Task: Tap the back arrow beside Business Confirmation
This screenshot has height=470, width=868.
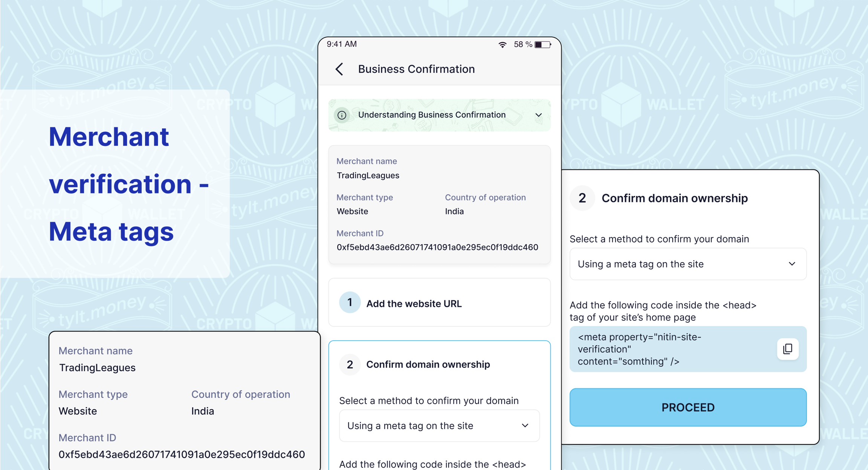Action: pyautogui.click(x=339, y=69)
